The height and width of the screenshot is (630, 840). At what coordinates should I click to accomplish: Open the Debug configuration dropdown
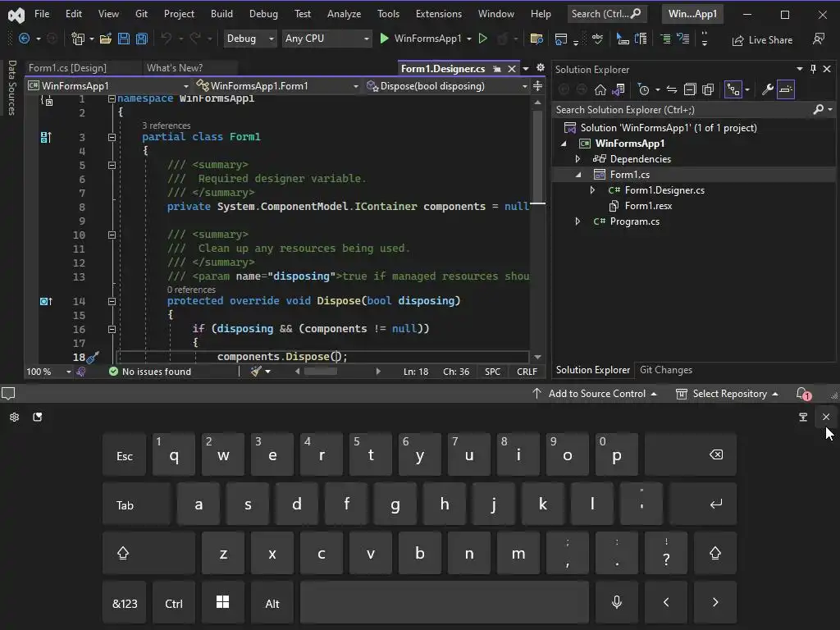[249, 39]
